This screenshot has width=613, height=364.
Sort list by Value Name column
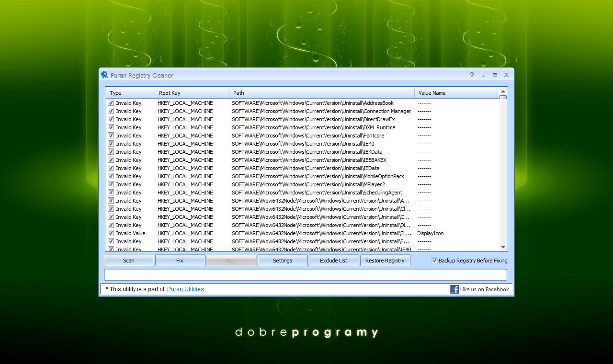456,93
